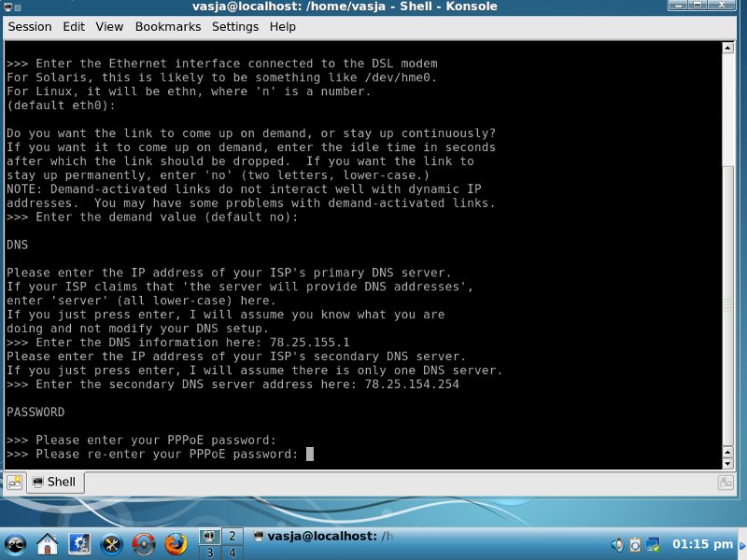Click the 01:15 pm panel clock
747x560 pixels.
click(x=702, y=544)
